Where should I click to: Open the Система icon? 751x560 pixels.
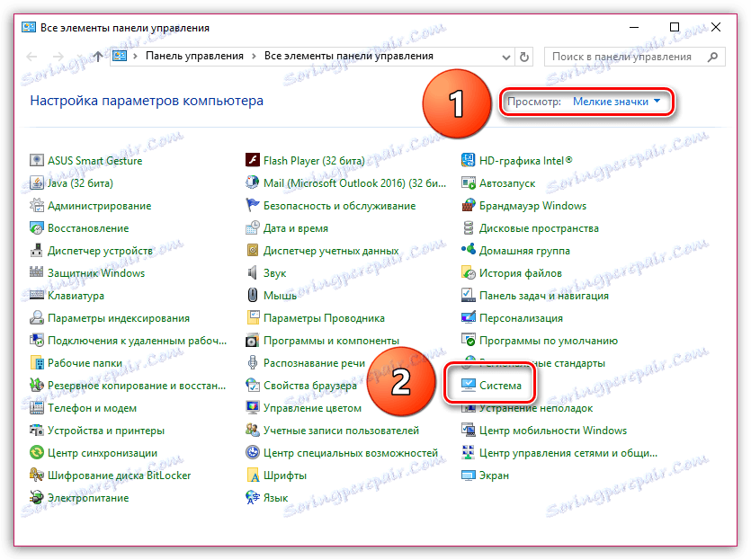tap(468, 386)
